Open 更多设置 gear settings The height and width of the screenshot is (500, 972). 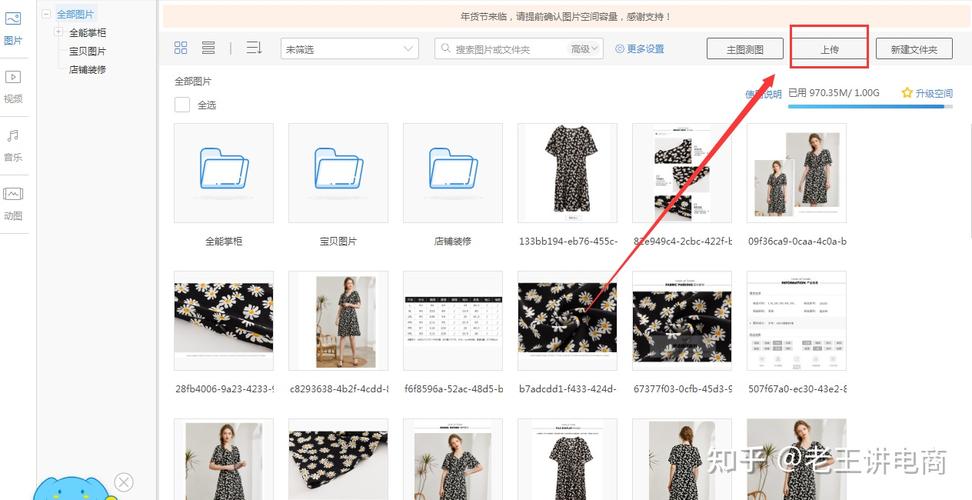tap(639, 48)
